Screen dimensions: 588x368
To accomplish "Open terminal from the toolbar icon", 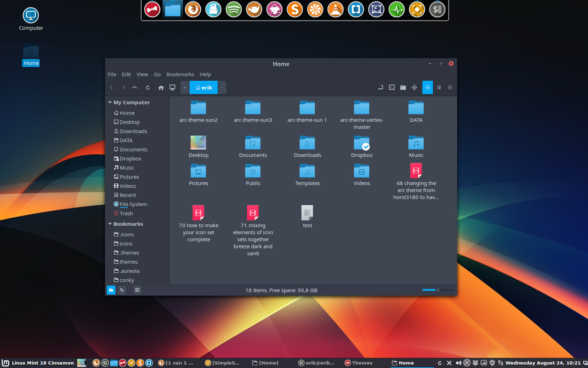I will pos(392,87).
